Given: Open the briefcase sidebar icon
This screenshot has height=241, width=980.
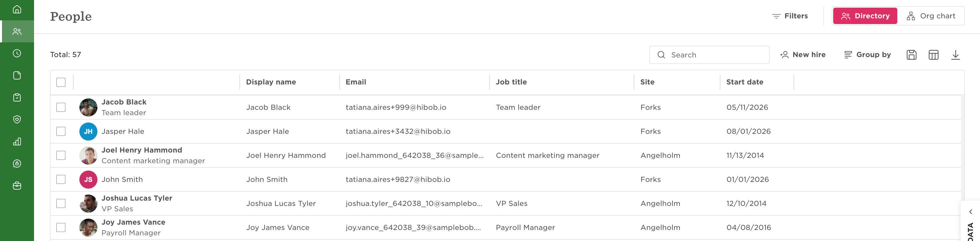Looking at the screenshot, I should click(17, 186).
